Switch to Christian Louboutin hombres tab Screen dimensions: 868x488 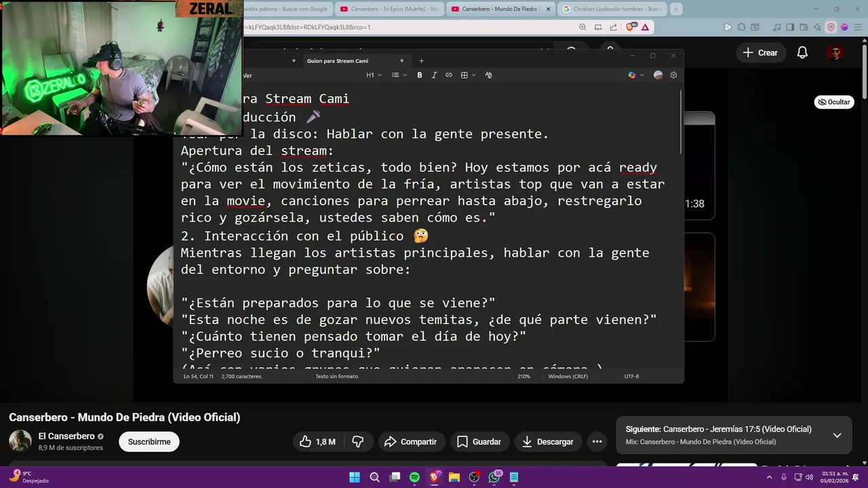pos(612,9)
